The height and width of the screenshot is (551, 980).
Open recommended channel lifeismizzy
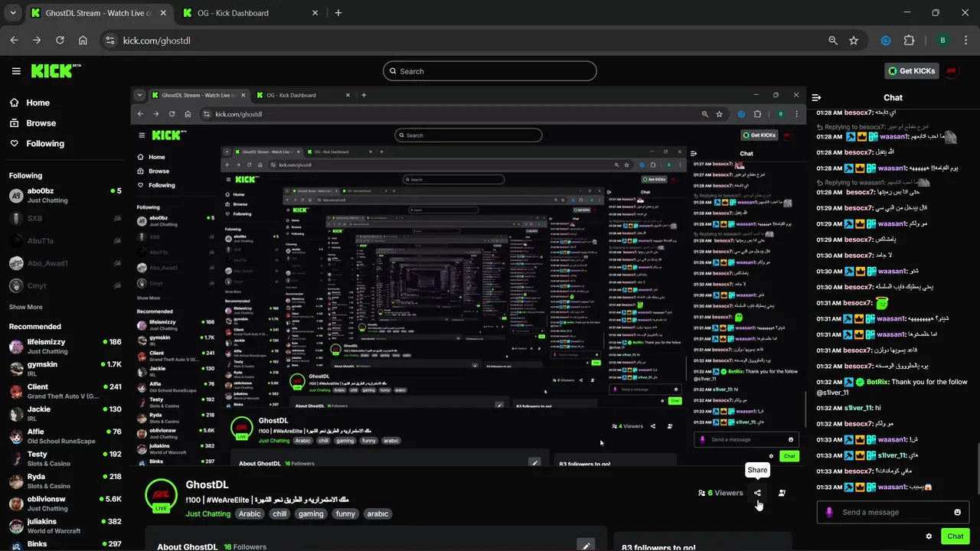[64, 346]
